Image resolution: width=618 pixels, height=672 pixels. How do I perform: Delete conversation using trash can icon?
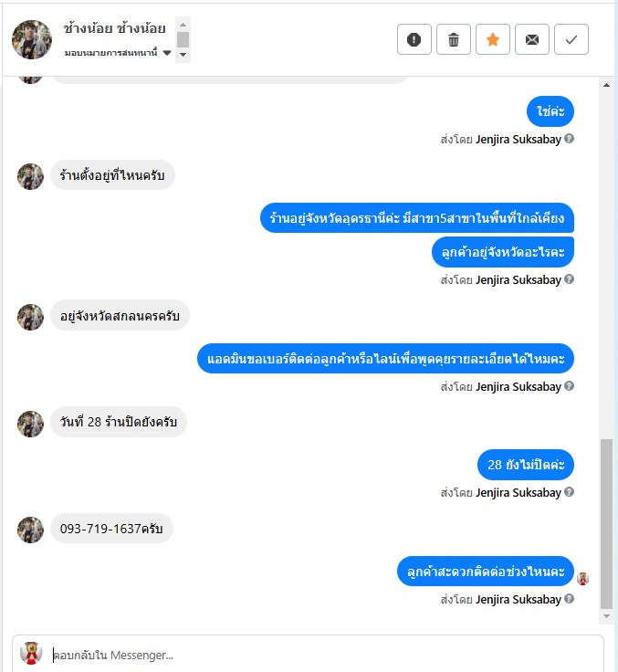tap(454, 39)
